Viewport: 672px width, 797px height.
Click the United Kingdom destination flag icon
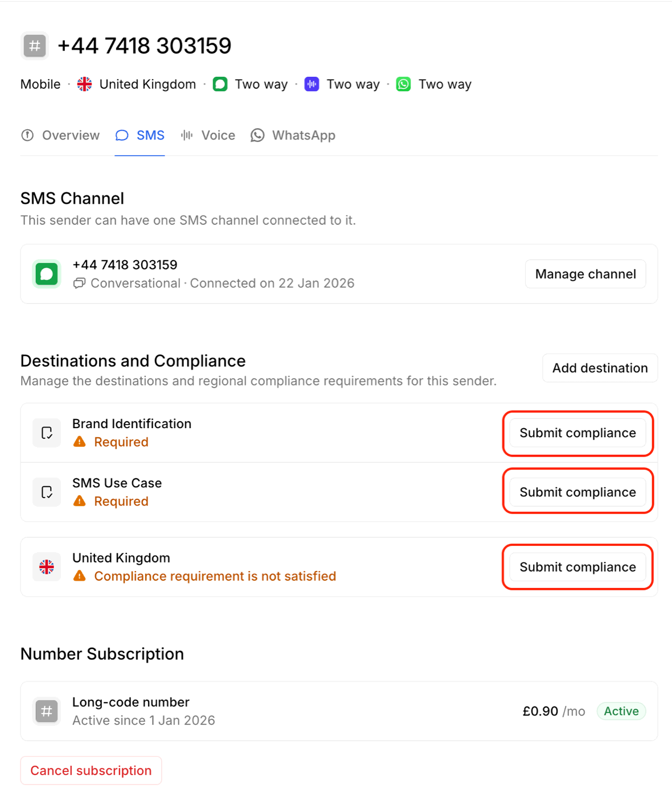pos(47,567)
